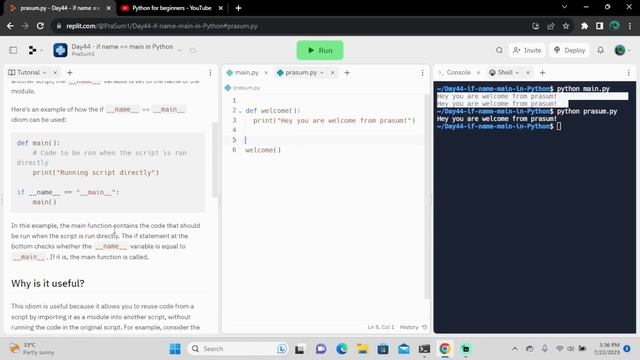
Task: Click the welcome() call on line 6
Action: pos(263,150)
